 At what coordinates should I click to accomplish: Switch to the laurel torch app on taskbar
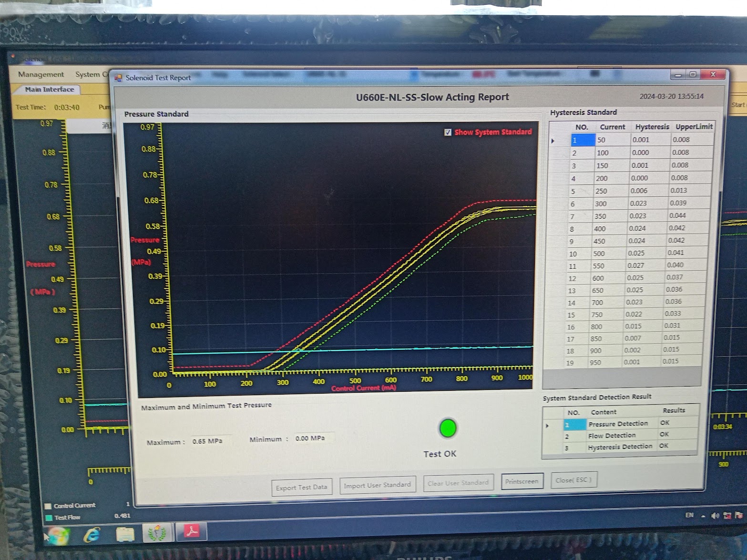click(157, 533)
